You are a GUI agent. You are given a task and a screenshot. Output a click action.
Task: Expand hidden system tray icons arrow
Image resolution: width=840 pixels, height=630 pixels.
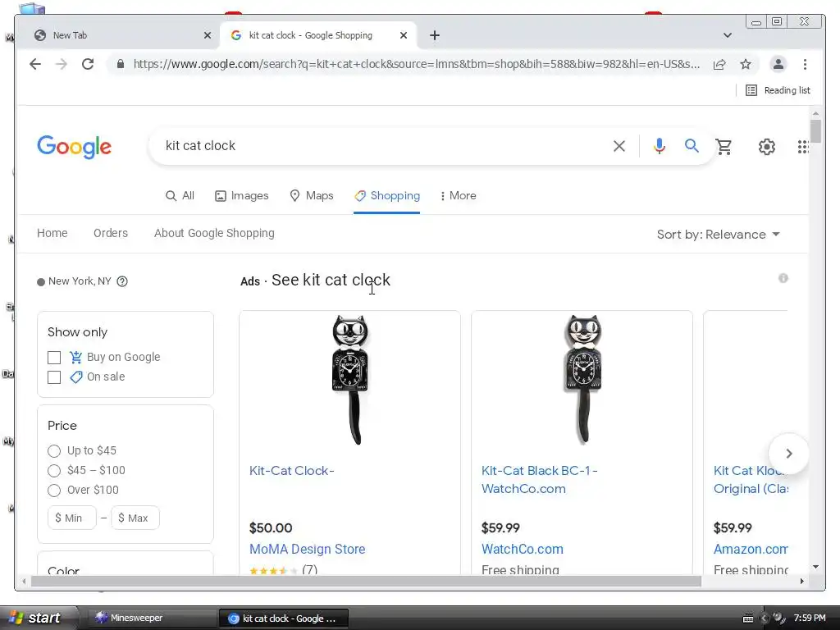click(x=764, y=619)
